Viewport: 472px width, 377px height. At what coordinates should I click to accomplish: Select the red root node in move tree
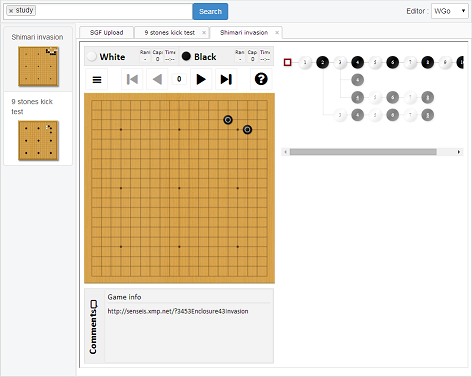[287, 62]
